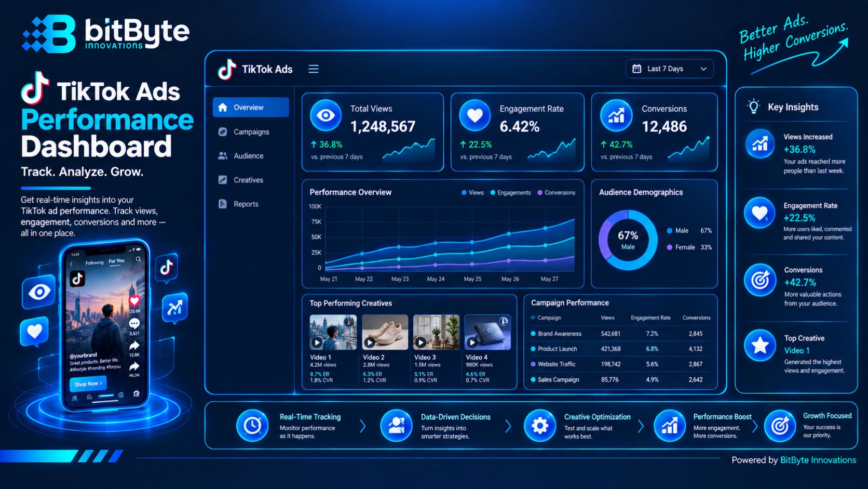Click the gear icon for Creative Optimization
This screenshot has width=868, height=489.
(x=540, y=426)
